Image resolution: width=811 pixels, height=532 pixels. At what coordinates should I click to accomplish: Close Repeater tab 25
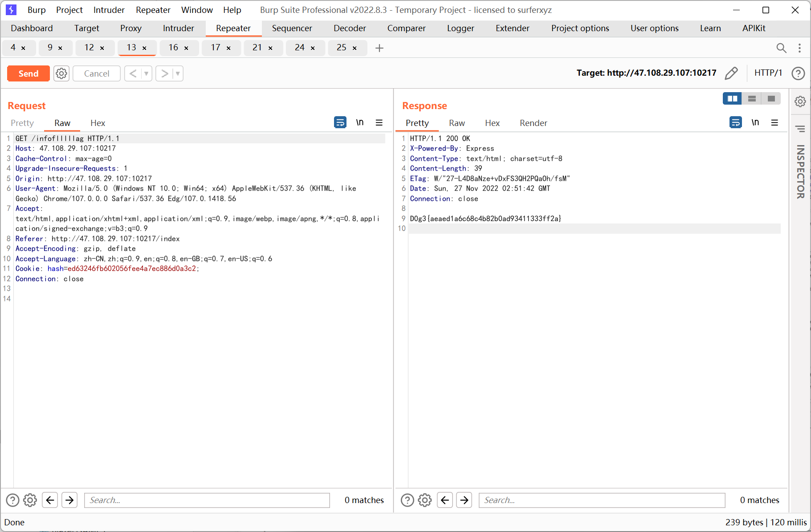(355, 48)
